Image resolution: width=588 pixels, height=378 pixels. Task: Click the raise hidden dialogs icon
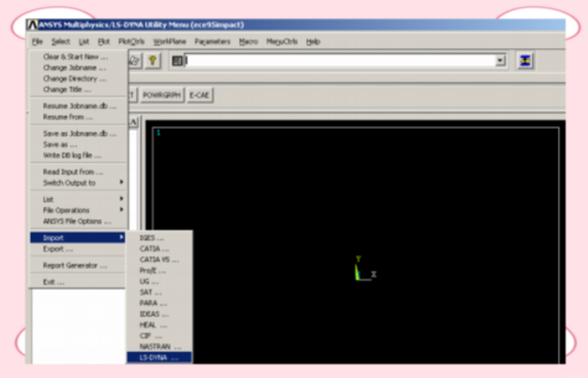coord(525,61)
